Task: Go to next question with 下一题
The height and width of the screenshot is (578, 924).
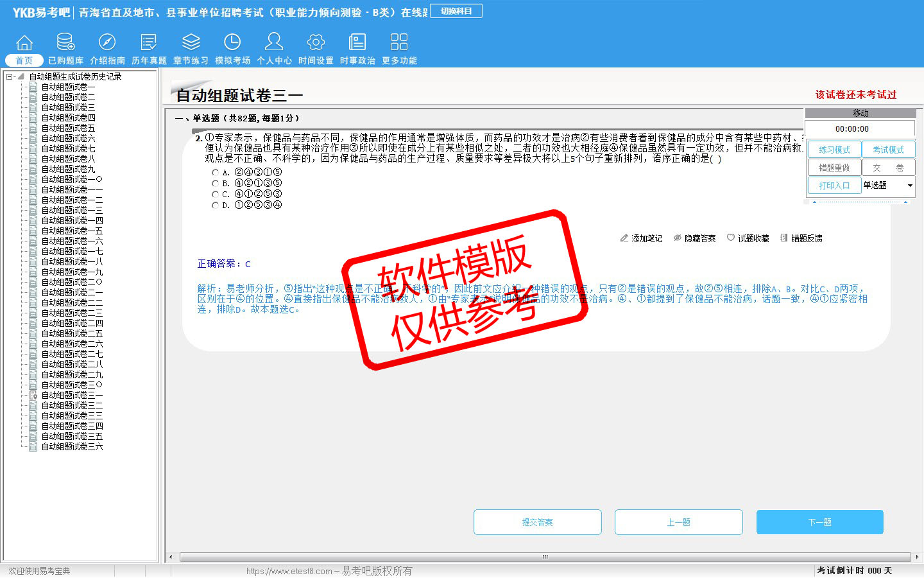Action: 819,522
